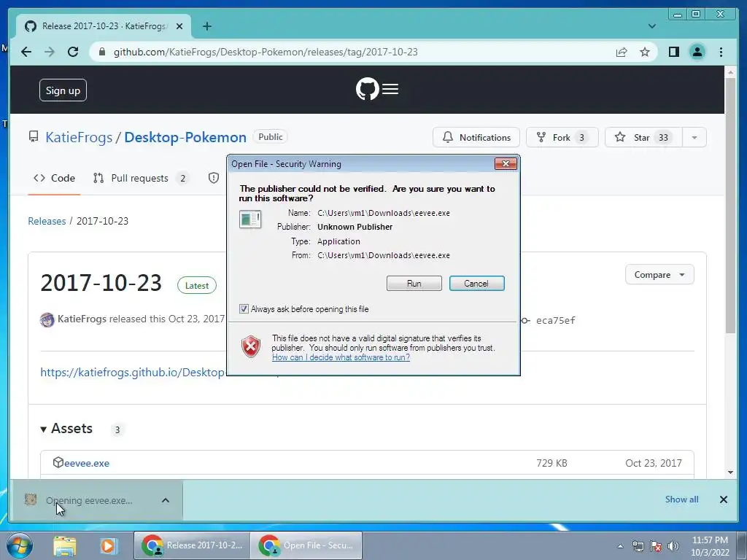
Task: Switch to Open File - Secu taskbar item
Action: 307,545
